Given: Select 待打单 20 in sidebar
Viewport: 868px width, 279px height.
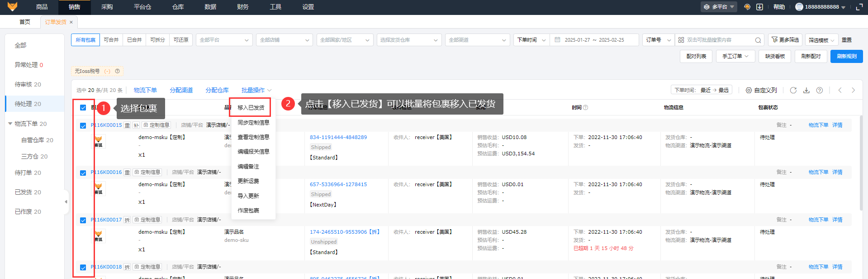Looking at the screenshot, I should [28, 173].
